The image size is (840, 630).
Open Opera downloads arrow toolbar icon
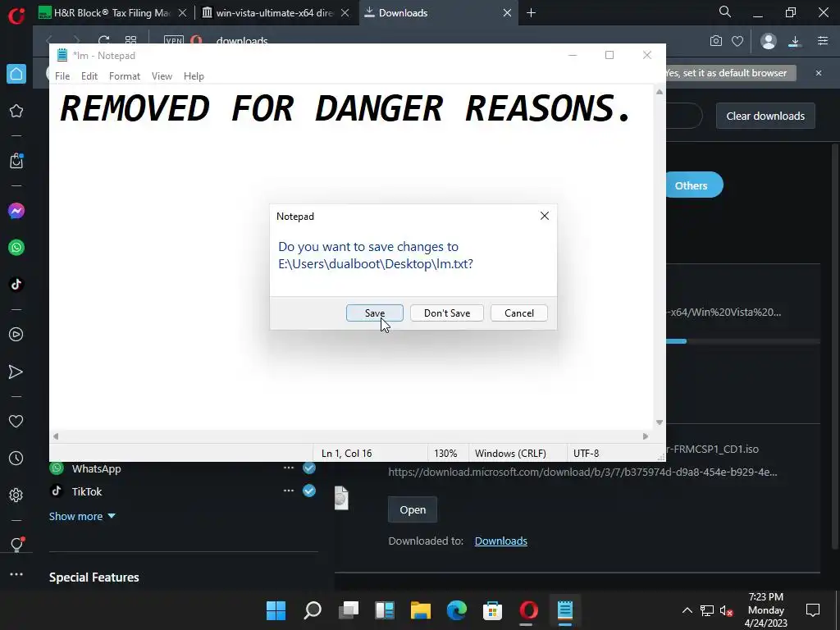point(795,41)
